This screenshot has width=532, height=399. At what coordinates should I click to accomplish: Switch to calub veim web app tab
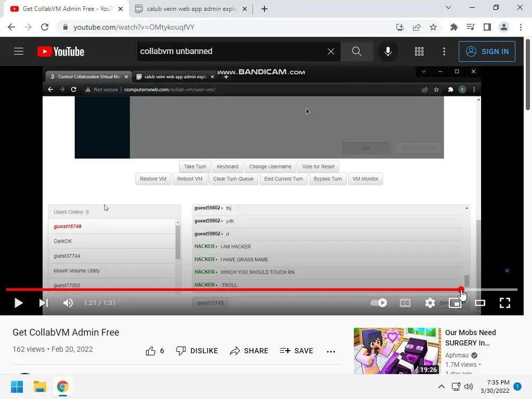coord(192,9)
